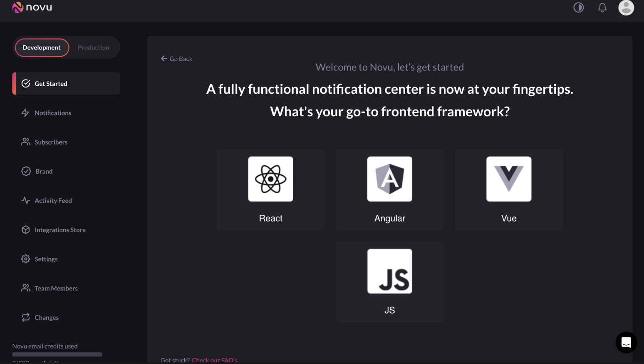The height and width of the screenshot is (364, 644).
Task: Switch to the Production environment
Action: tap(93, 47)
